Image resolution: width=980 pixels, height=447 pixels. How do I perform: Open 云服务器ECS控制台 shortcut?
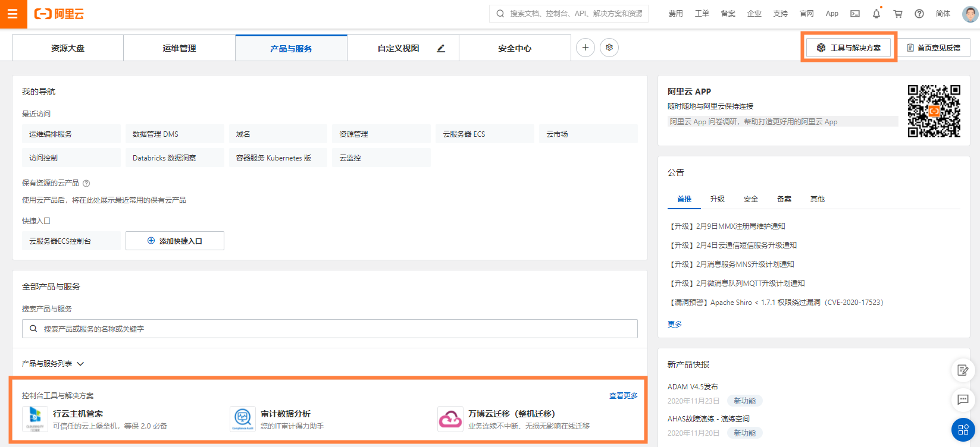71,241
